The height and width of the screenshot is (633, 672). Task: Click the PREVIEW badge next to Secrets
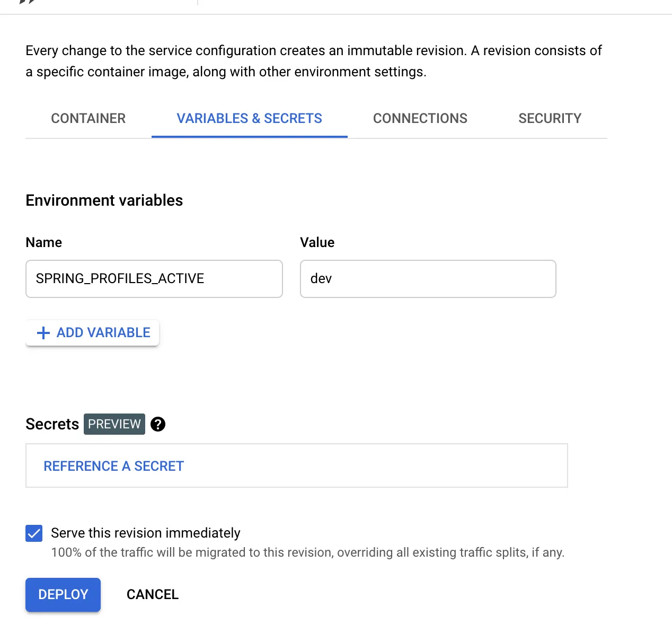coord(114,424)
